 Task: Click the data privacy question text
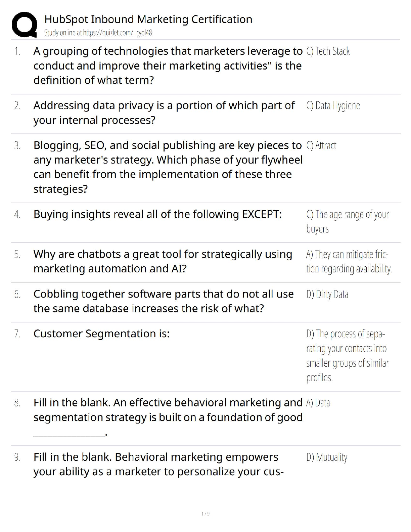click(x=164, y=113)
